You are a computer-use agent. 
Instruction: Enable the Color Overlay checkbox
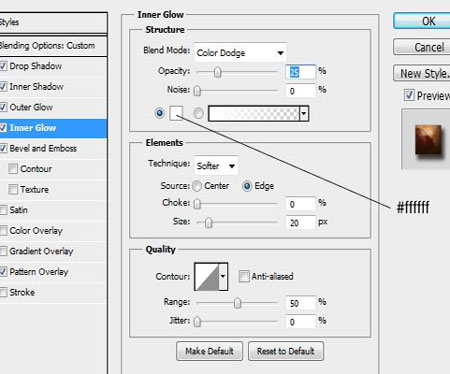[x=3, y=231]
